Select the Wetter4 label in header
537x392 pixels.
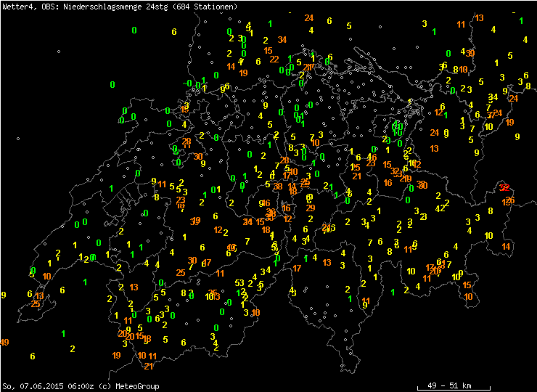coord(17,7)
